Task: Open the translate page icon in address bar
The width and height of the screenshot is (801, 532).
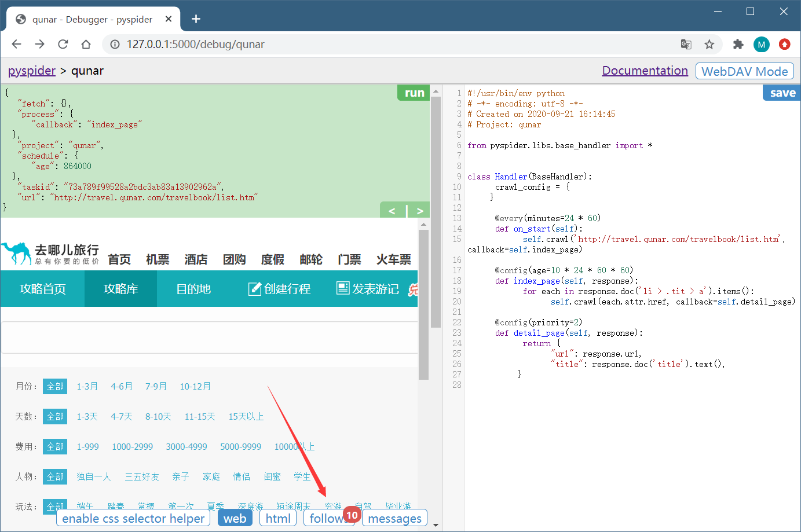Action: coord(686,45)
